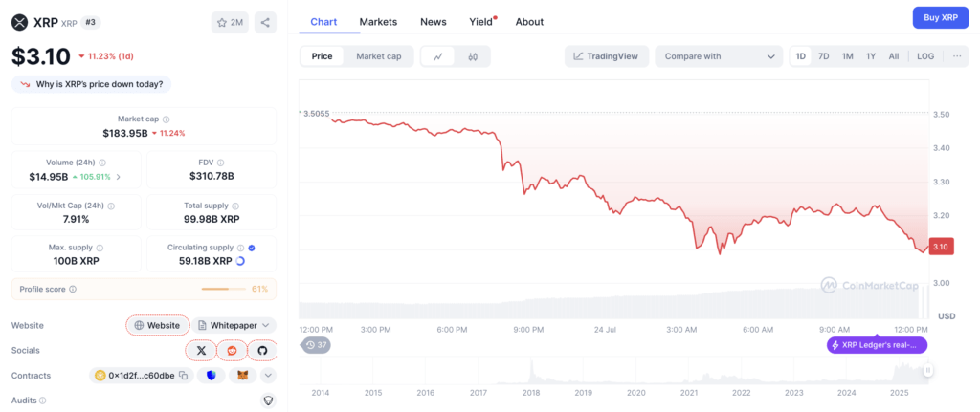Click the XRP logo icon
Image resolution: width=980 pixels, height=412 pixels.
[x=20, y=23]
